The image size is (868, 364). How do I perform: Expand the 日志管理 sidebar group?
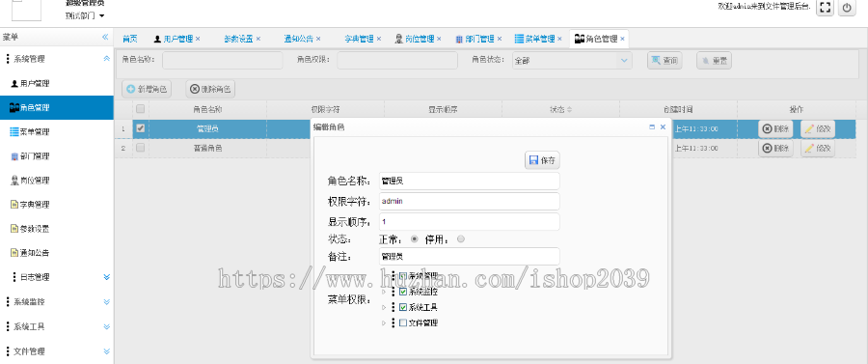[107, 277]
